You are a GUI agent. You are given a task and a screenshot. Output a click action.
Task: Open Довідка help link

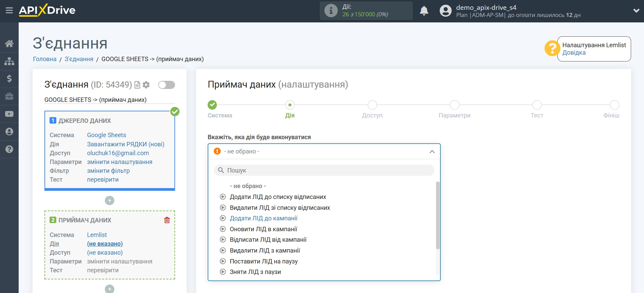574,53
